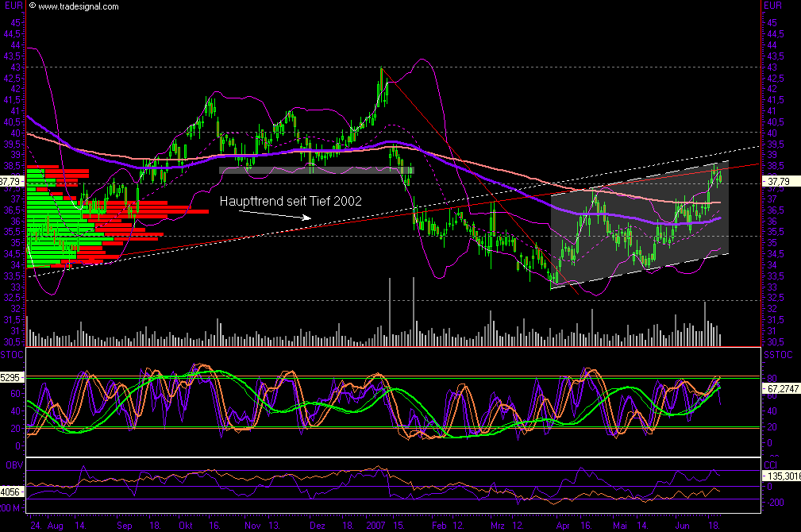Click the SSTOC label on the right edge
The image size is (801, 532).
point(777,356)
